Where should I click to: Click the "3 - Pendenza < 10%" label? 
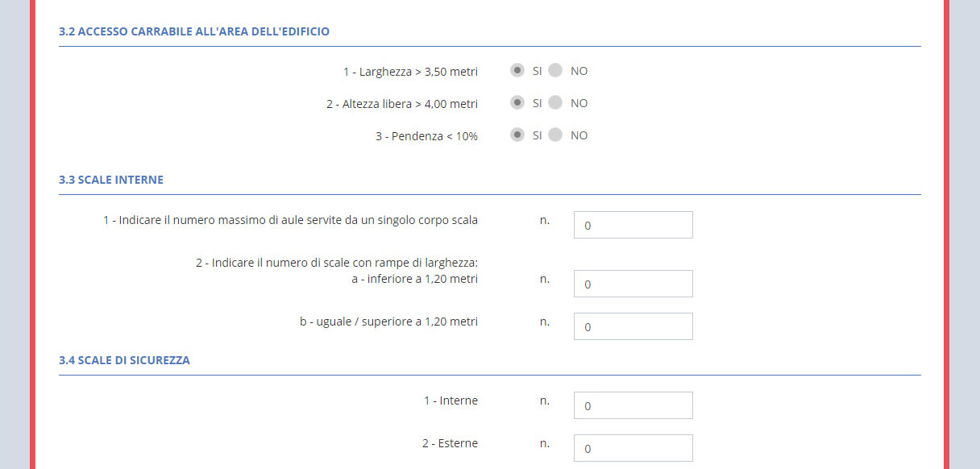[426, 136]
